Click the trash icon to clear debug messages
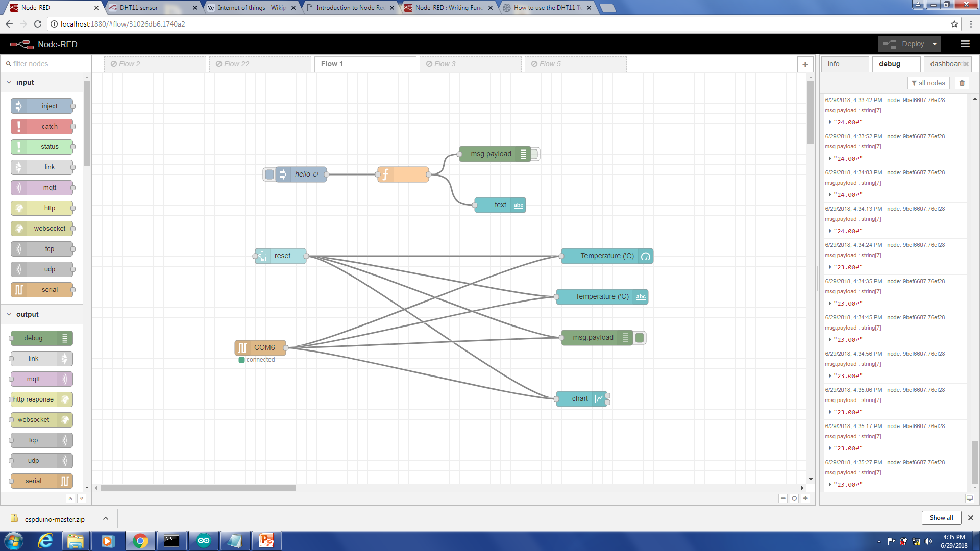This screenshot has width=980, height=551. (962, 83)
